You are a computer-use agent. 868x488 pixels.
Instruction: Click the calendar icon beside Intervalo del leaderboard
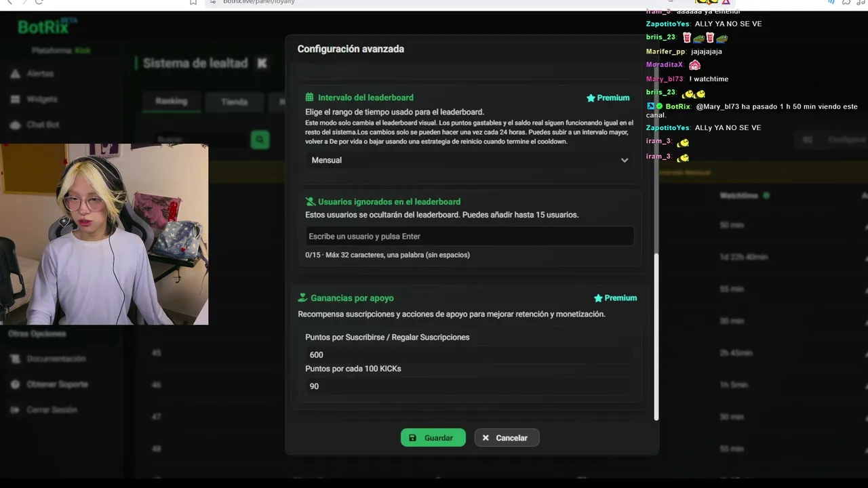(x=309, y=98)
